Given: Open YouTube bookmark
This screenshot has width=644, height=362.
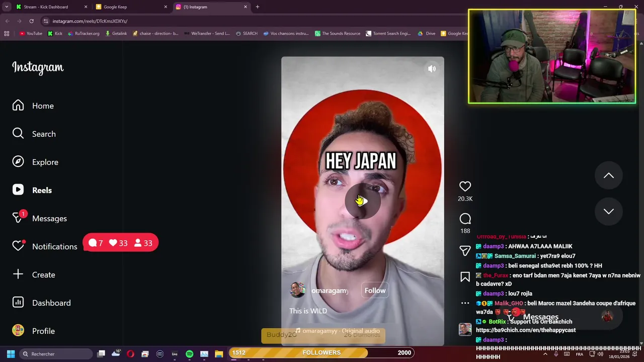Looking at the screenshot, I should coord(31,34).
